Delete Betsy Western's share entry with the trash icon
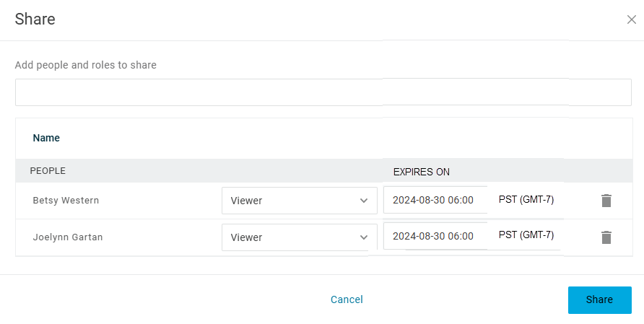644x324 pixels. point(606,201)
